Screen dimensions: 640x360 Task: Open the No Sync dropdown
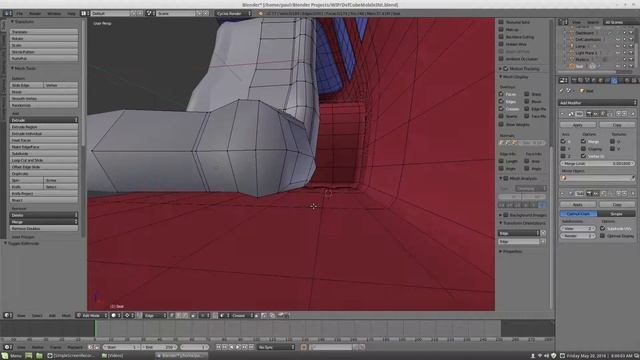click(x=276, y=347)
